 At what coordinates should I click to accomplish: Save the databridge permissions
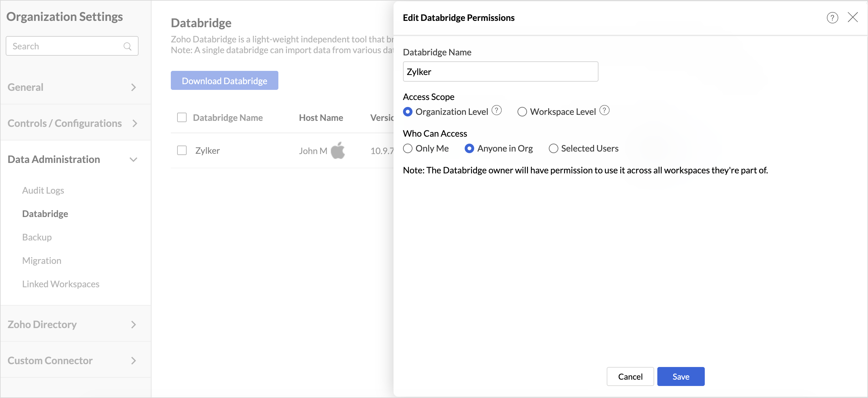pyautogui.click(x=680, y=376)
